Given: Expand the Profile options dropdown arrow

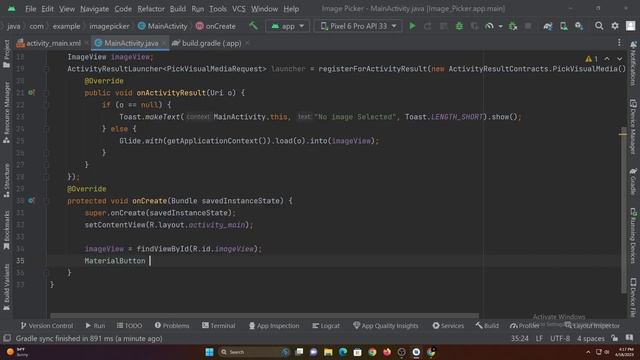Looking at the screenshot, I should pos(500,27).
